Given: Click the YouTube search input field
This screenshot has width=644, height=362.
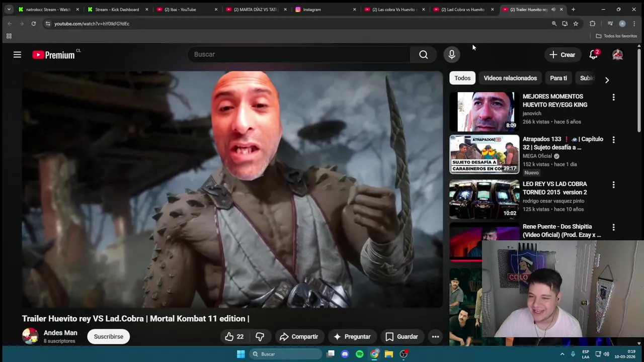Looking at the screenshot, I should click(299, 54).
